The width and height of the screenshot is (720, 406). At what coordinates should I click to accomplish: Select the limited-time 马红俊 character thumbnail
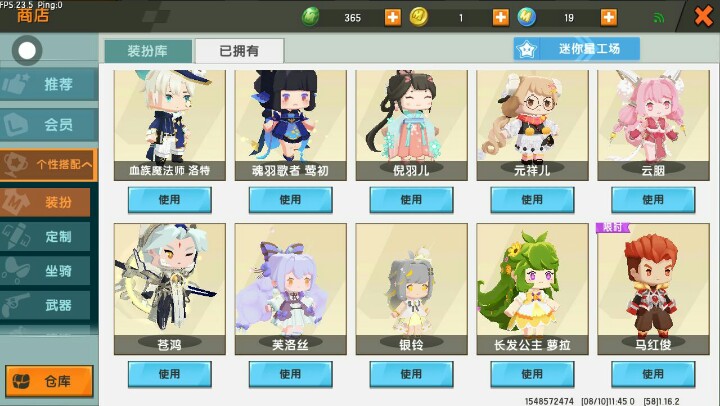[x=653, y=288]
